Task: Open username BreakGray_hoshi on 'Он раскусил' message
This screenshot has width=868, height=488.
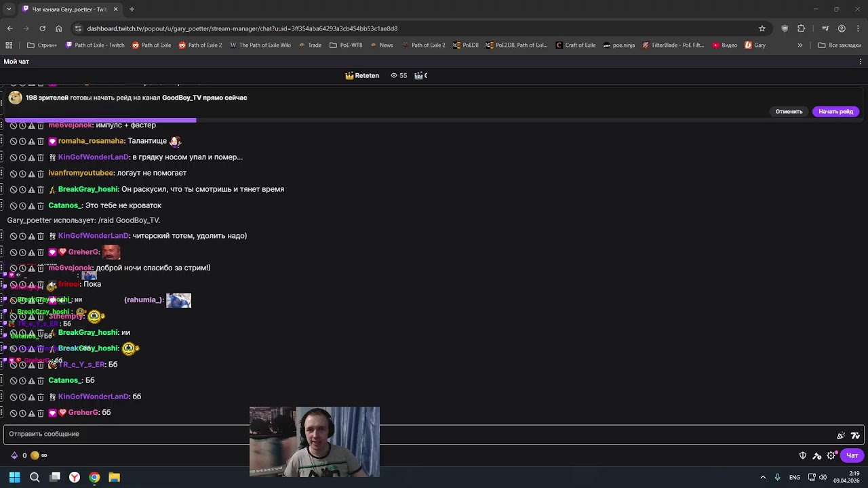Action: [88, 190]
